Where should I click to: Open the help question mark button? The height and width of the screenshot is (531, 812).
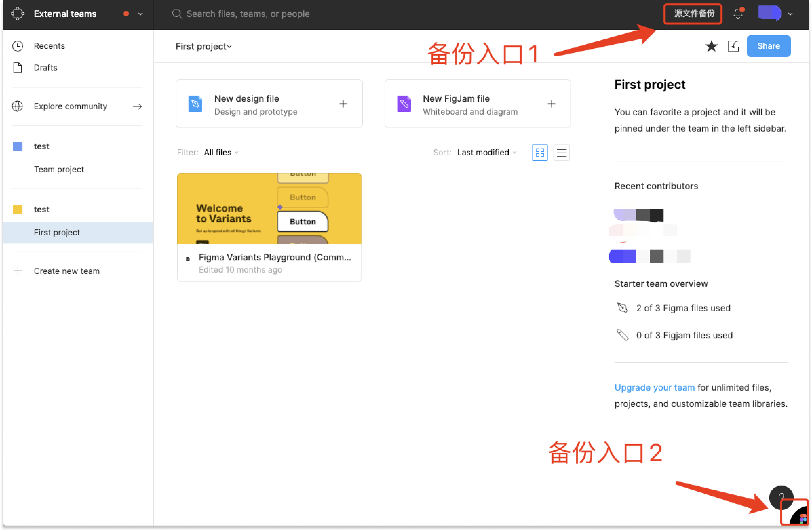point(781,496)
